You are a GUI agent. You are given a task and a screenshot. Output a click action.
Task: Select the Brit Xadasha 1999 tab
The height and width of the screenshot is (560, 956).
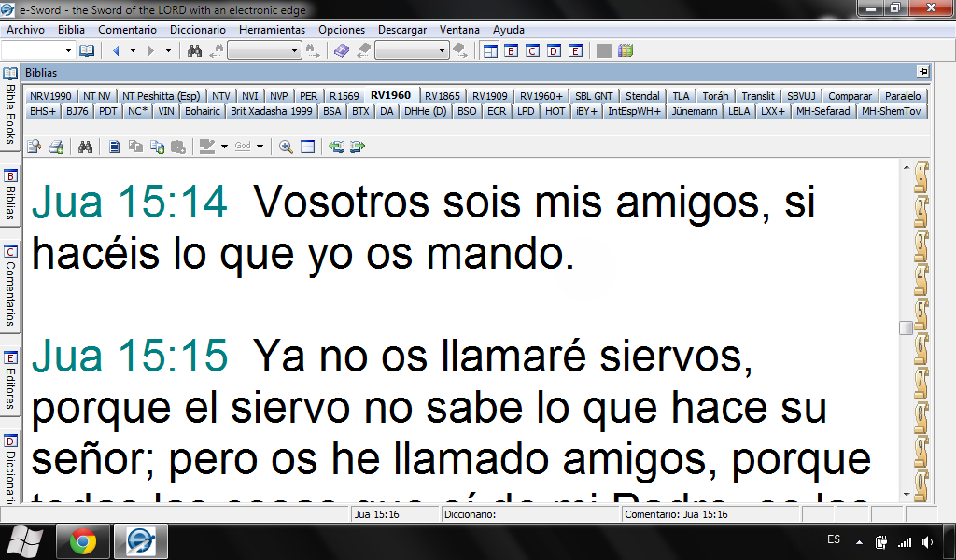(x=272, y=111)
